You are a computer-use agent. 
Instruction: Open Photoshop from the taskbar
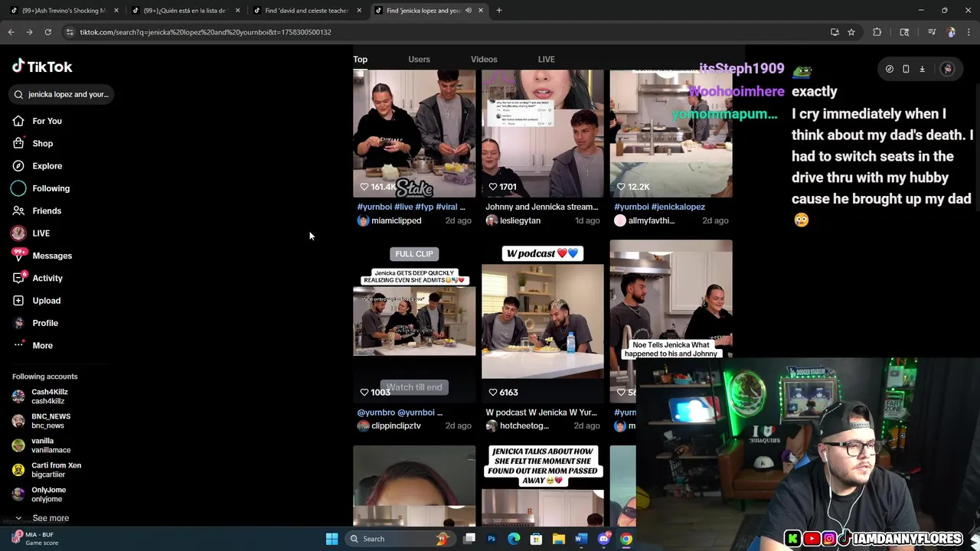[492, 539]
